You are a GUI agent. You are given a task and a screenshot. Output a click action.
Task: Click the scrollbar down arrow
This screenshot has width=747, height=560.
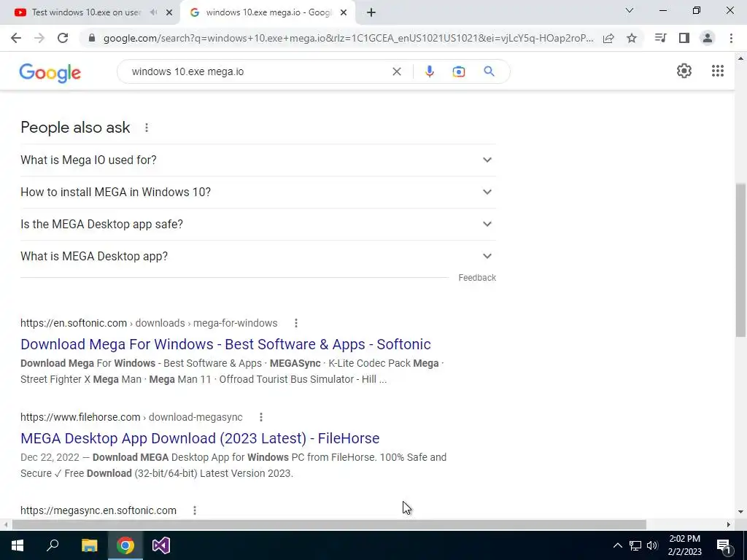pyautogui.click(x=741, y=512)
